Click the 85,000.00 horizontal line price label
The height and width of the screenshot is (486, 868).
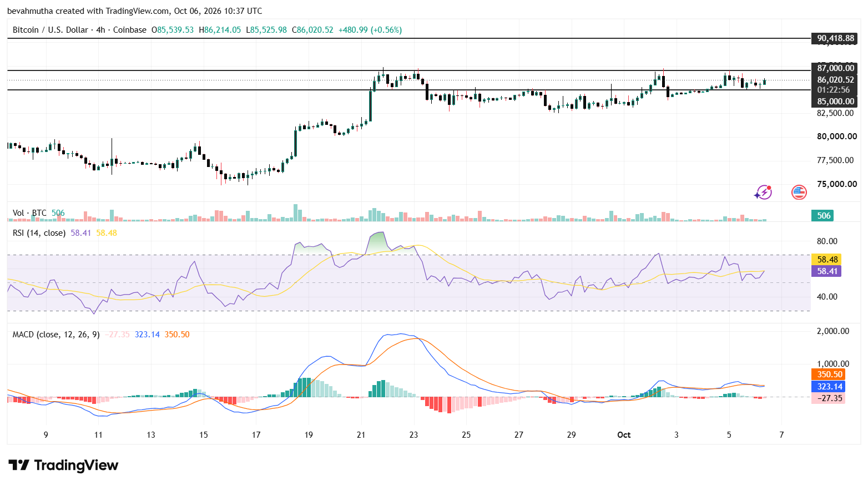coord(835,101)
